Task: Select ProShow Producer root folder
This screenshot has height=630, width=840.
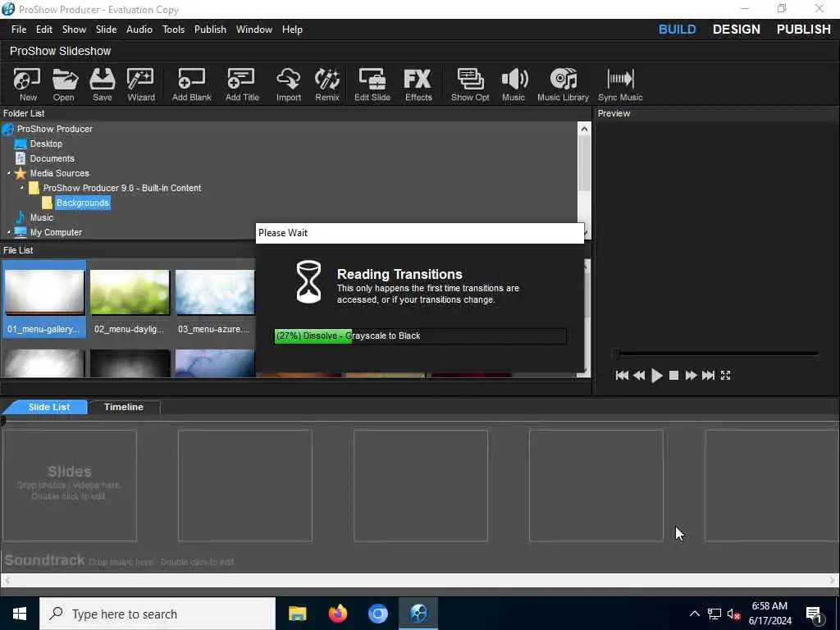Action: [55, 129]
